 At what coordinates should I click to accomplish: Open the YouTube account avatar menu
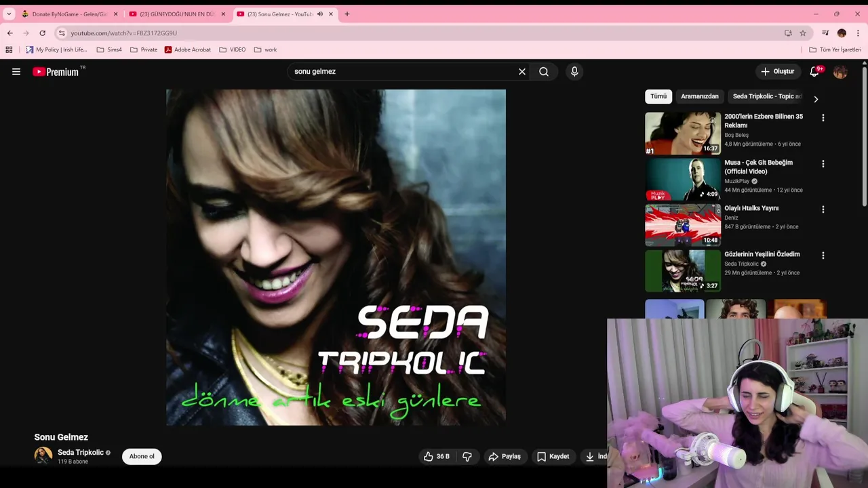coord(840,72)
